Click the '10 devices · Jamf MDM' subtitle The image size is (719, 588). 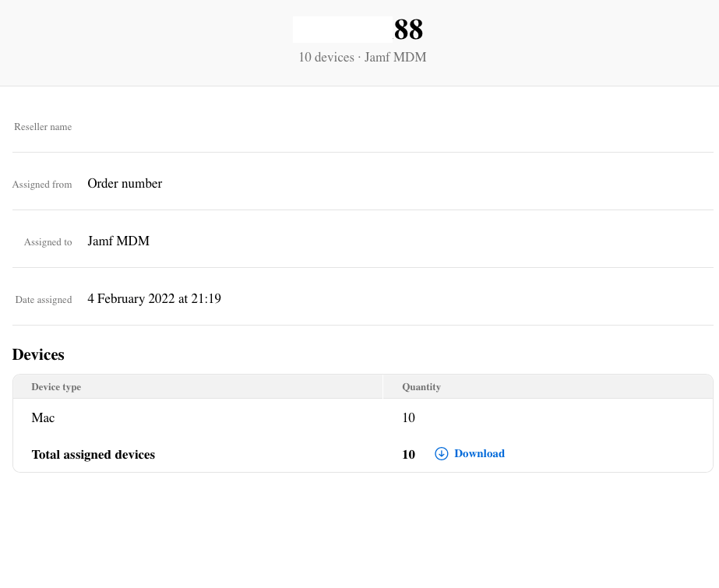click(362, 58)
